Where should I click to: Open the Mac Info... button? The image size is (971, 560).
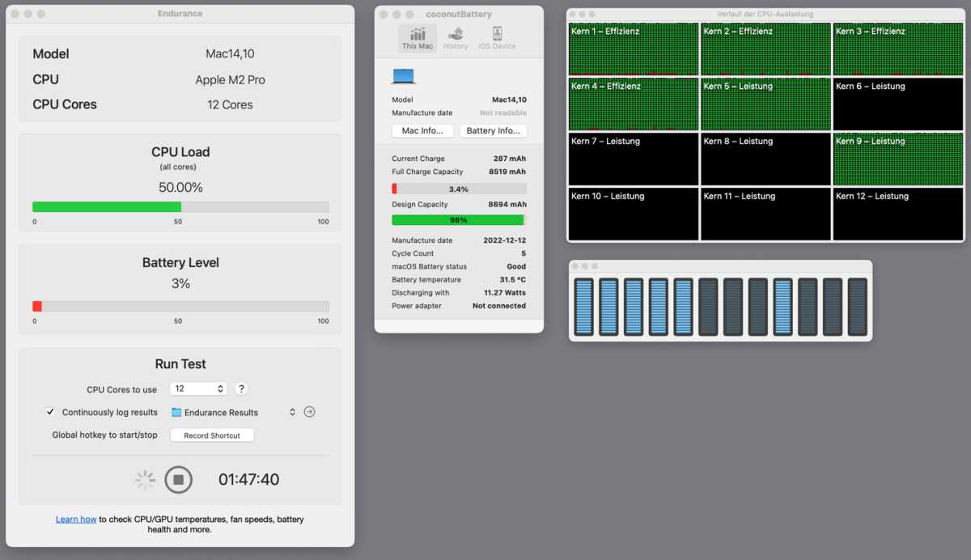[422, 131]
